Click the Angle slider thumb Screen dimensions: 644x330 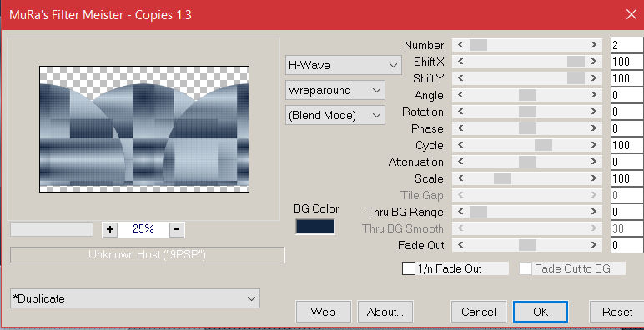527,95
